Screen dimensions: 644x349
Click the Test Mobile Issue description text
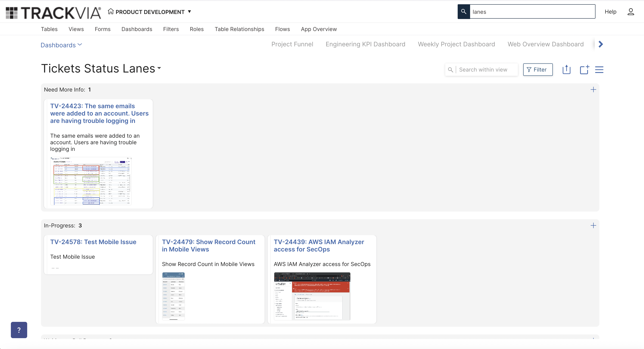[73, 257]
